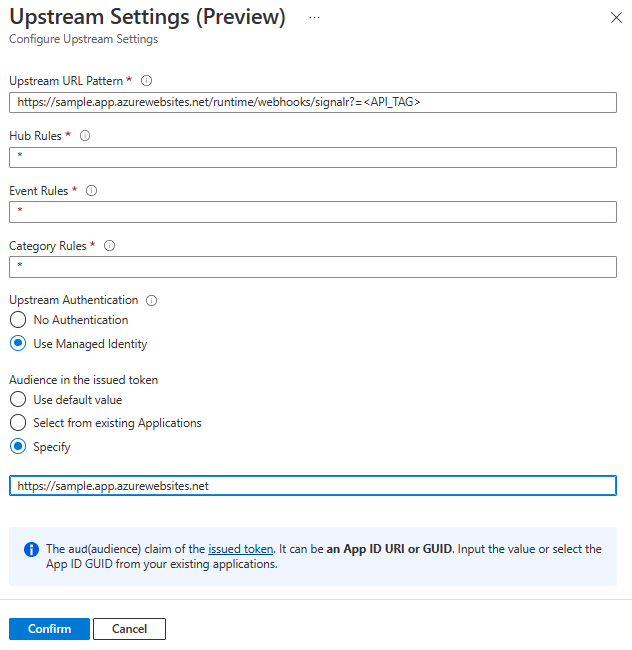Choose Select from existing Applications
The height and width of the screenshot is (650, 632).
tap(18, 423)
